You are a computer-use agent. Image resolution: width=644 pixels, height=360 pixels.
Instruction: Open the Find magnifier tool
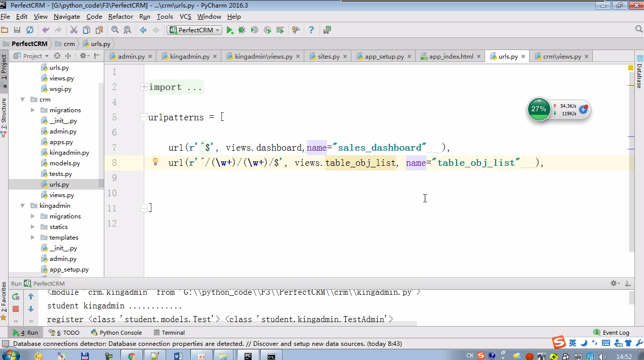pyautogui.click(x=115, y=30)
